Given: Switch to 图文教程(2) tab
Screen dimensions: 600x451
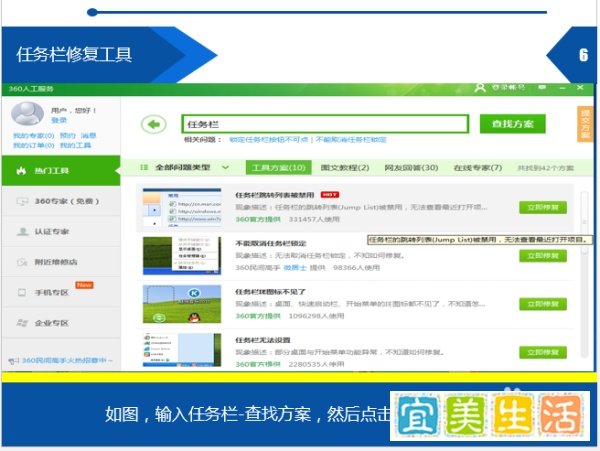Looking at the screenshot, I should pyautogui.click(x=345, y=168).
